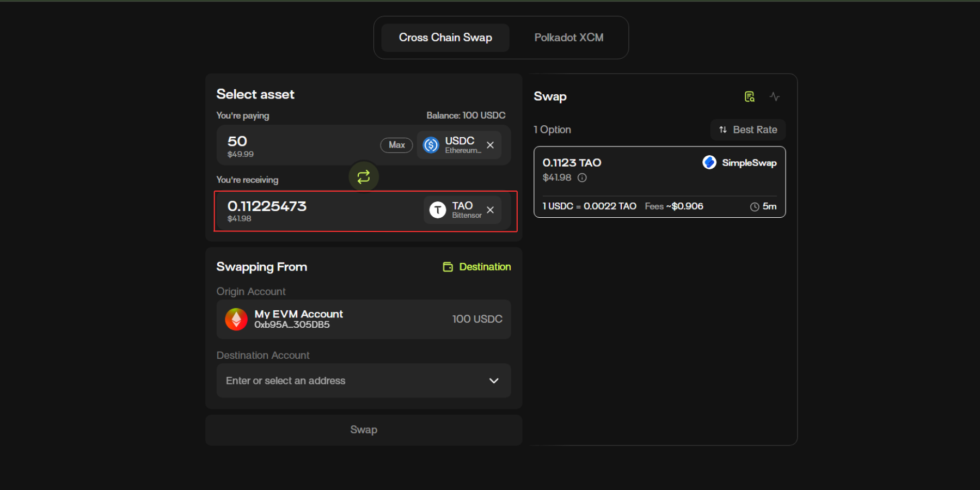This screenshot has width=980, height=490.
Task: Click the activity pulse icon in Swap panel
Action: (x=775, y=97)
